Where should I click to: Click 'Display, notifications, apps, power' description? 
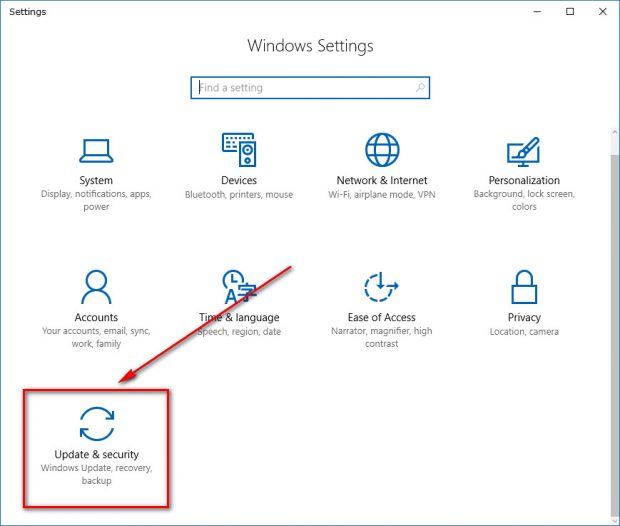(96, 200)
